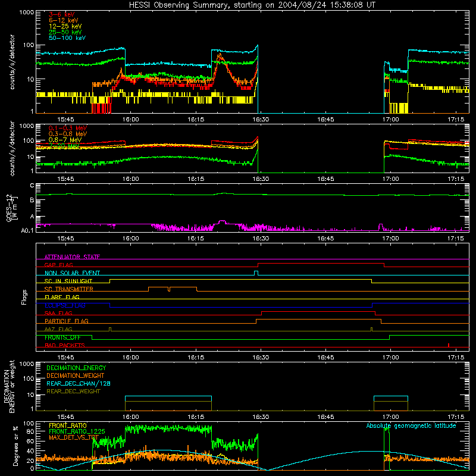This screenshot has width=476, height=476.
Task: Click the REAR_DEC_WEIGHT legend label
Action: [x=73, y=392]
